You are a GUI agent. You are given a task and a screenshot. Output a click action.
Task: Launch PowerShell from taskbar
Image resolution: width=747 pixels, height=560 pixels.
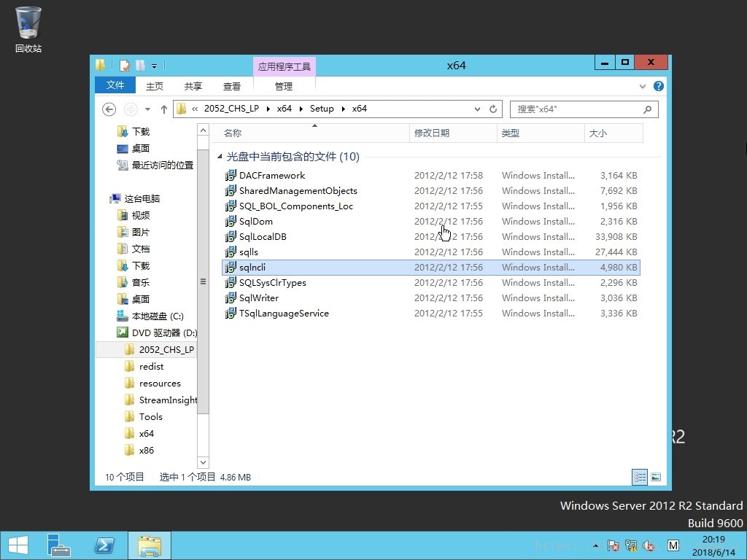pyautogui.click(x=105, y=545)
